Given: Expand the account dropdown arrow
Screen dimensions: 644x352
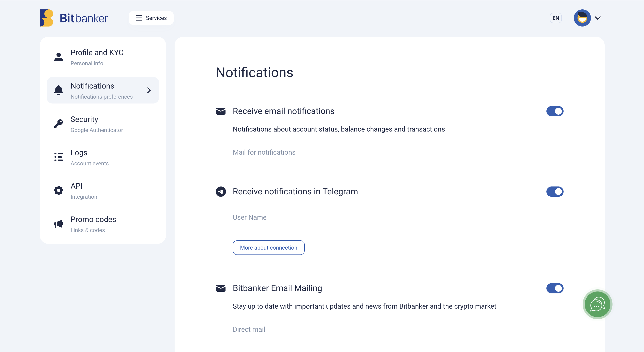Looking at the screenshot, I should click(598, 18).
